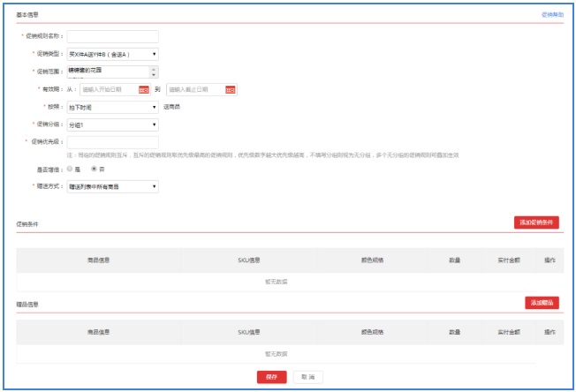Screen dimensions: 576x392
Task: Click 数量 header in 赠品信息 table
Action: click(x=454, y=332)
